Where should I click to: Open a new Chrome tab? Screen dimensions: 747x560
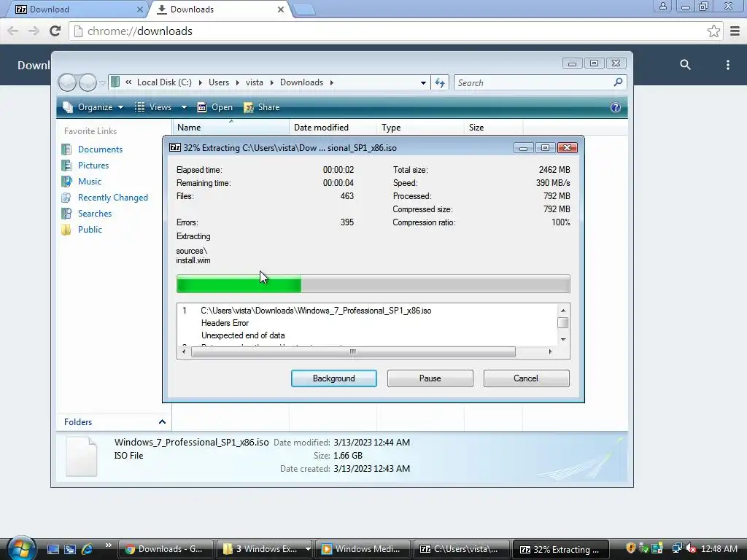click(x=304, y=10)
